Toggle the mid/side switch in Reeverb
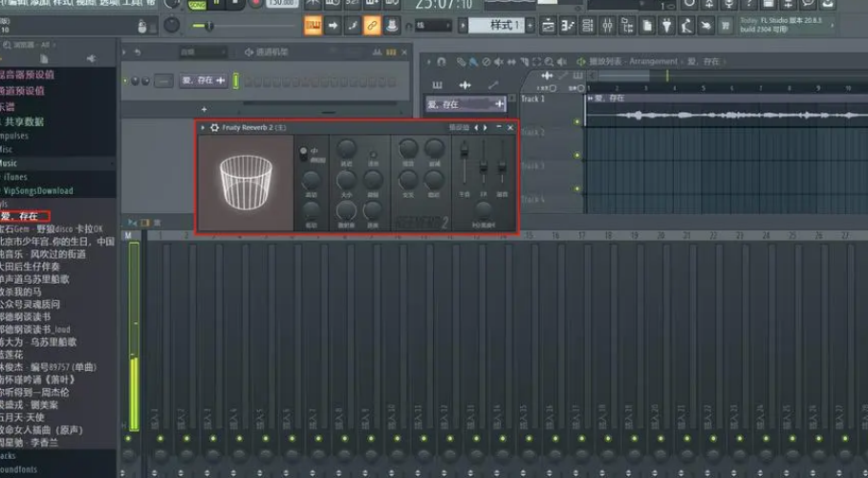This screenshot has height=478, width=868. coord(303,154)
